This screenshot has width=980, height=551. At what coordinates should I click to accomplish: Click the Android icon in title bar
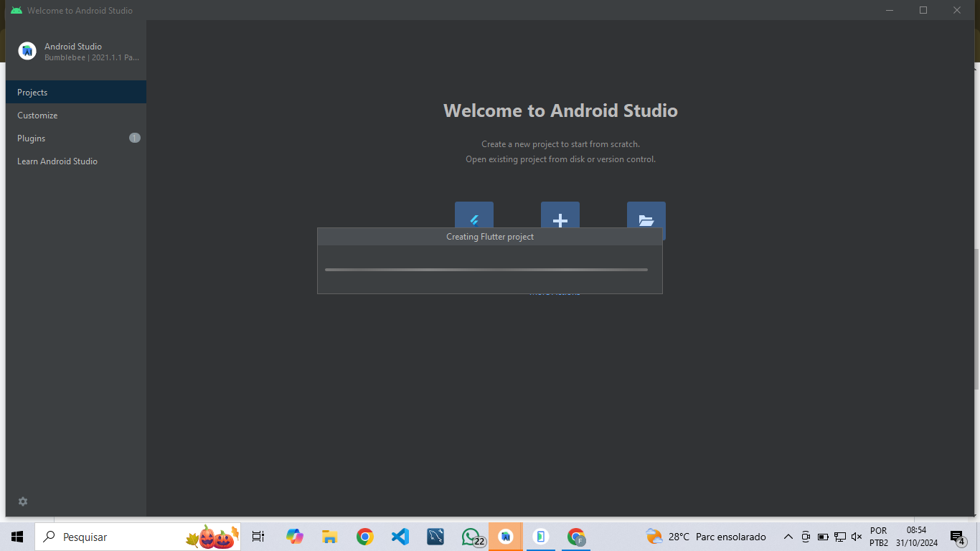(17, 10)
